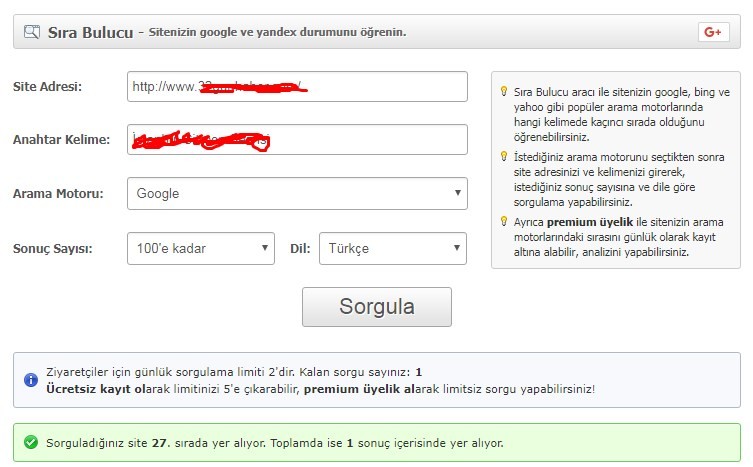Open the Arama Motoru Google dropdown

coord(297,193)
